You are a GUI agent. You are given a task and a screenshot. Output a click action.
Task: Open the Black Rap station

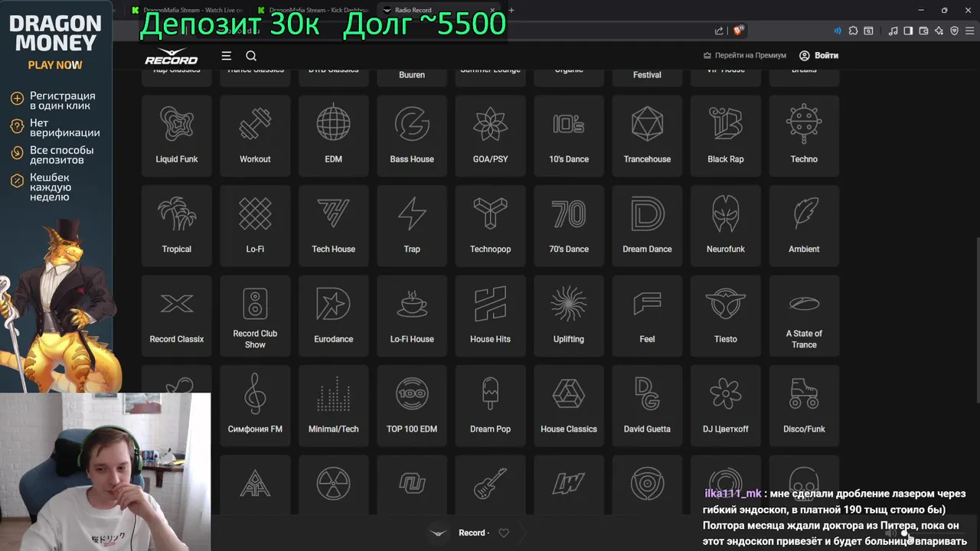726,135
